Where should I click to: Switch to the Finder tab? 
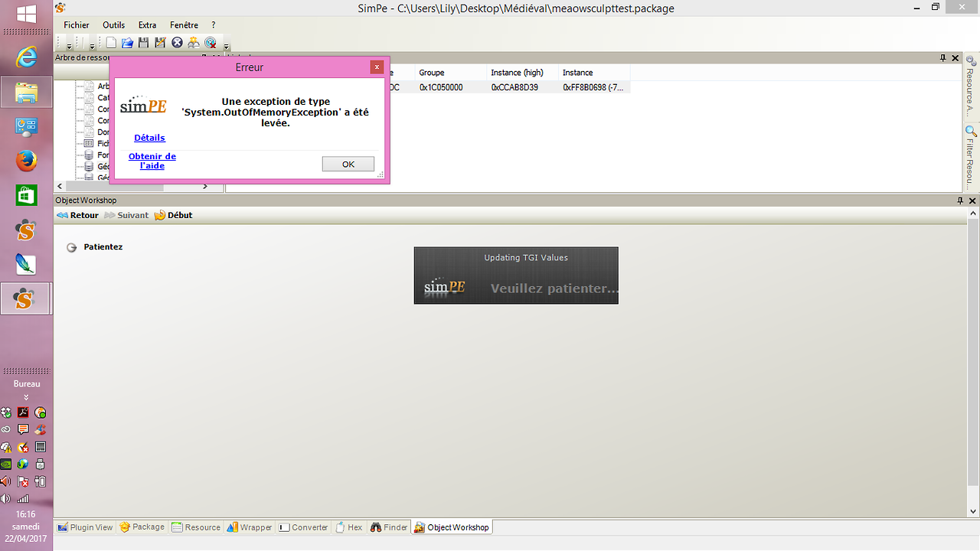point(389,527)
